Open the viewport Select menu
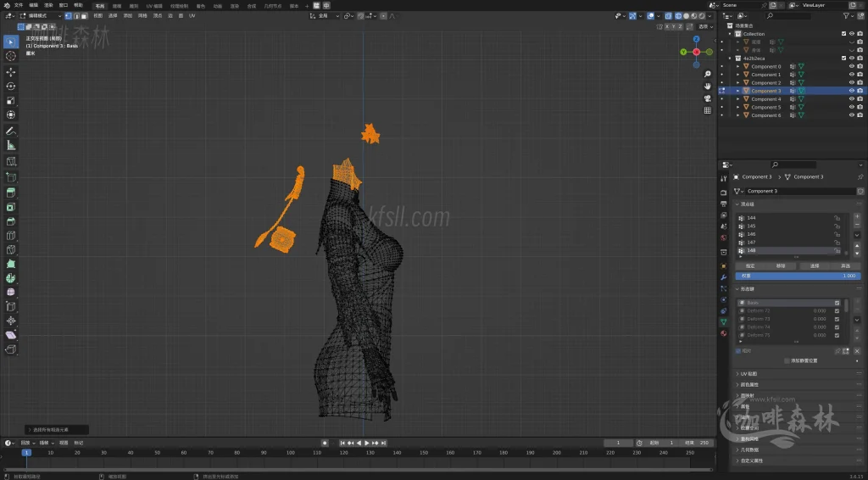The width and height of the screenshot is (868, 480). 113,16
